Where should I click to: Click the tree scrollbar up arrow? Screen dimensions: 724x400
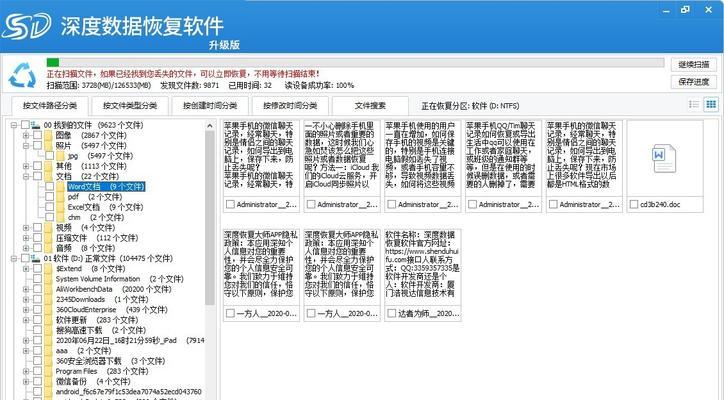click(x=210, y=126)
